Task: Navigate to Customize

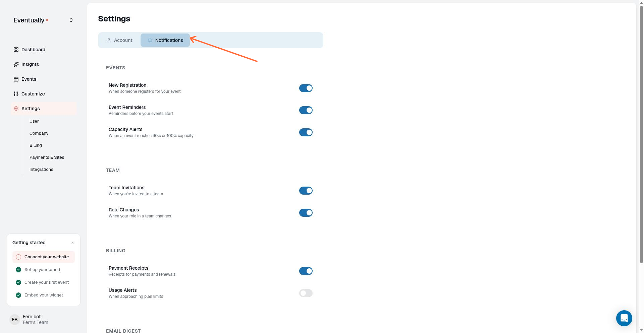Action: [x=44, y=94]
